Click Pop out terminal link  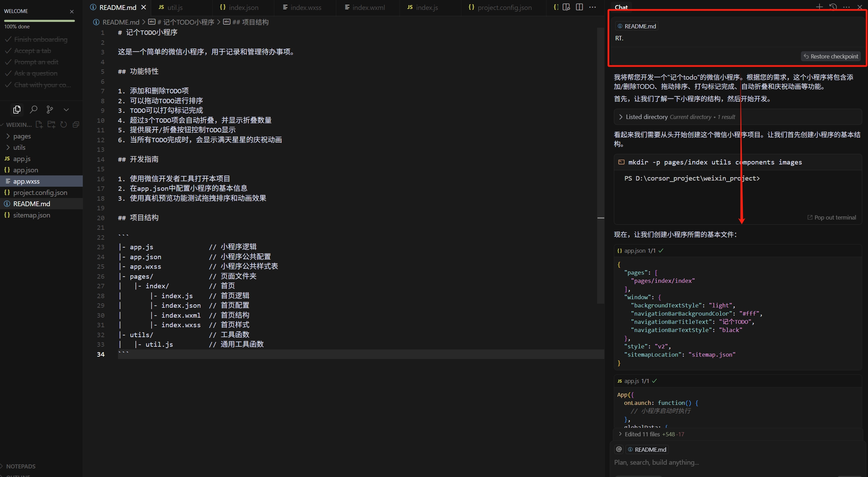tap(832, 217)
